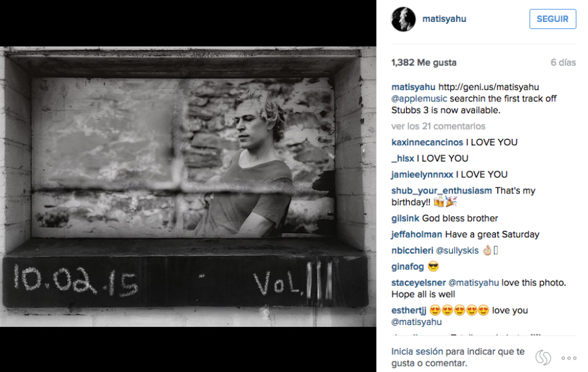Expand 'ver los 21 comentarios'
The image size is (588, 372).
click(438, 126)
